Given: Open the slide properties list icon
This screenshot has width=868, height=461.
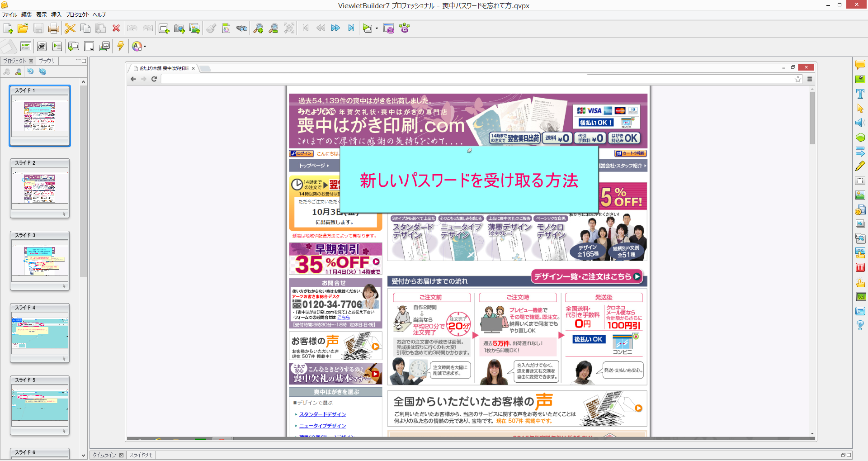Looking at the screenshot, I should (x=26, y=46).
